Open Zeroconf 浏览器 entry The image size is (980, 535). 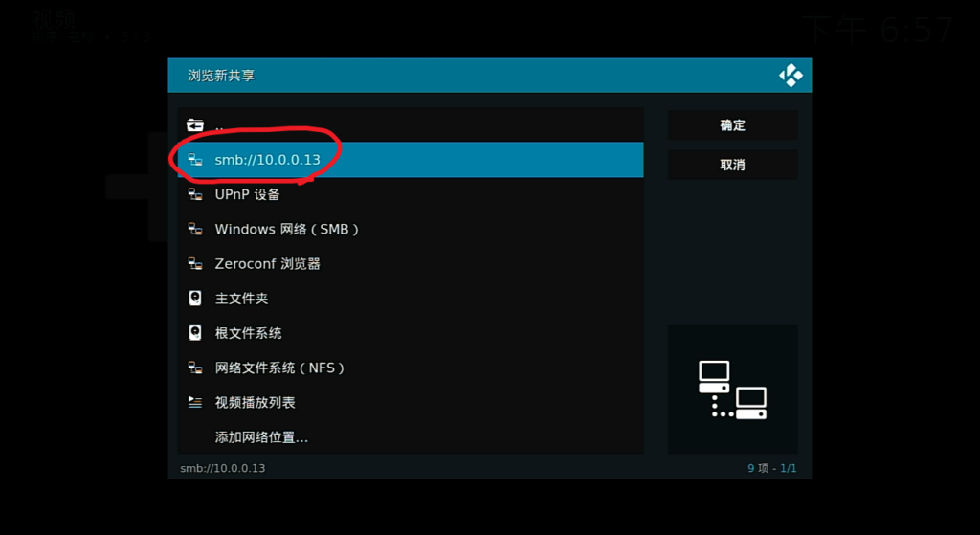(x=411, y=264)
